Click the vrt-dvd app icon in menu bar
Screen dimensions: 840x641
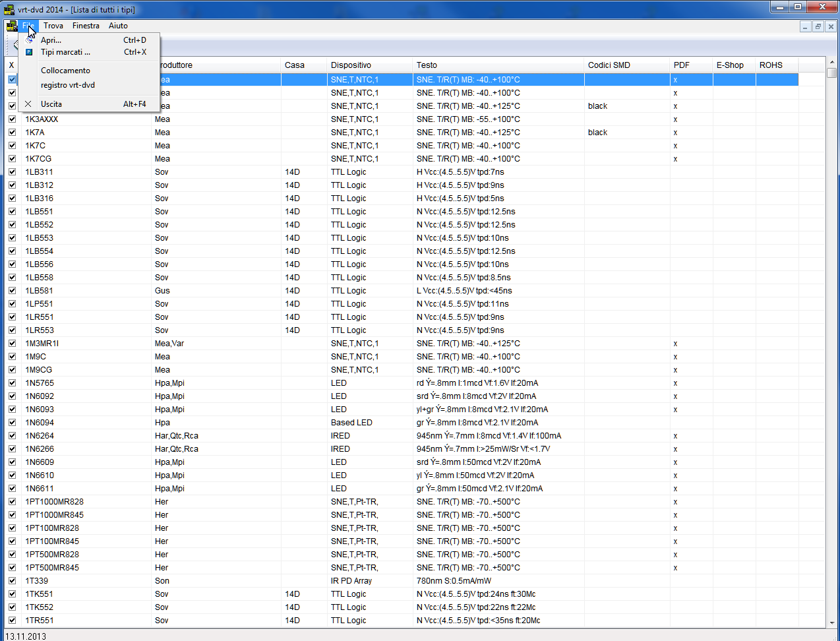pyautogui.click(x=11, y=26)
